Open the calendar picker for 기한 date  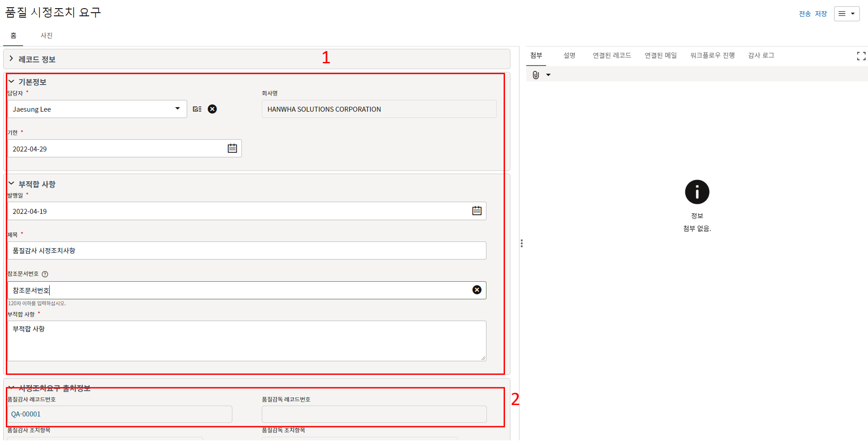232,148
